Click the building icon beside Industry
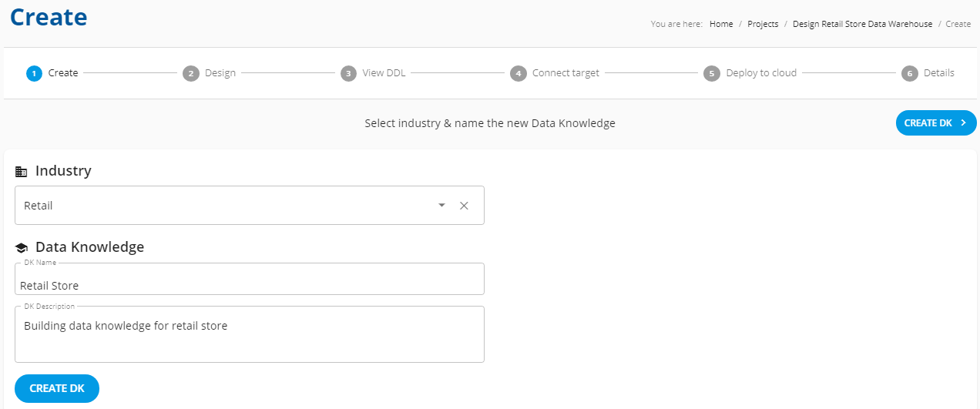 click(x=22, y=171)
